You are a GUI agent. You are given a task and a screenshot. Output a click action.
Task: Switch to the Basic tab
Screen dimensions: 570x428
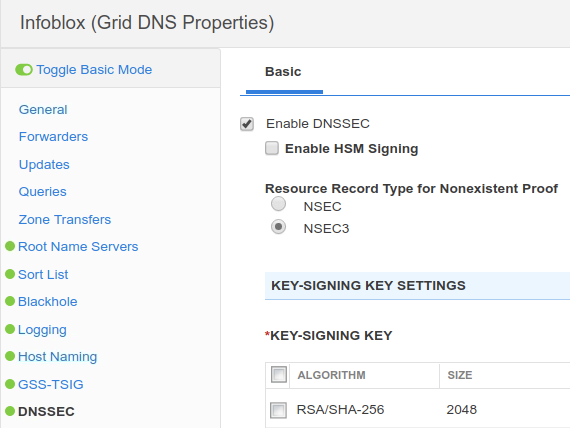tap(283, 72)
